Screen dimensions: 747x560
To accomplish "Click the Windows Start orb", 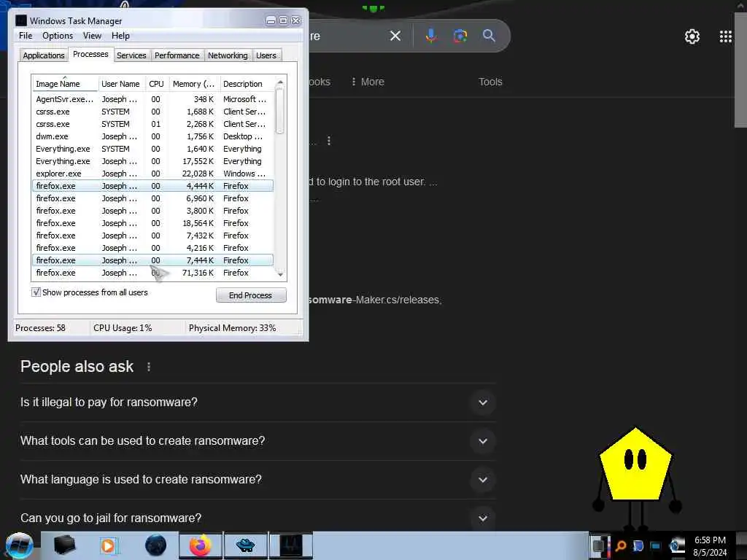I will click(x=18, y=545).
